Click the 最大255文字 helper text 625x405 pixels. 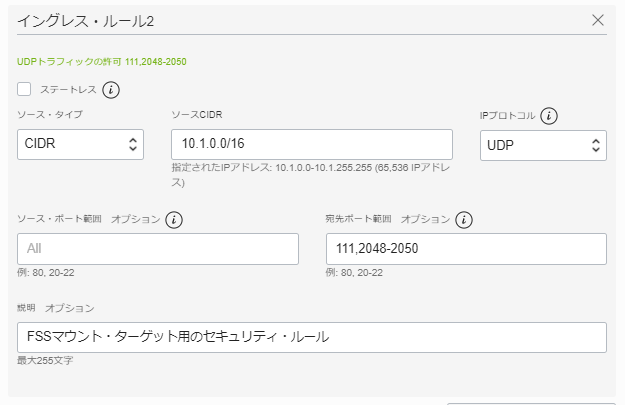click(45, 361)
